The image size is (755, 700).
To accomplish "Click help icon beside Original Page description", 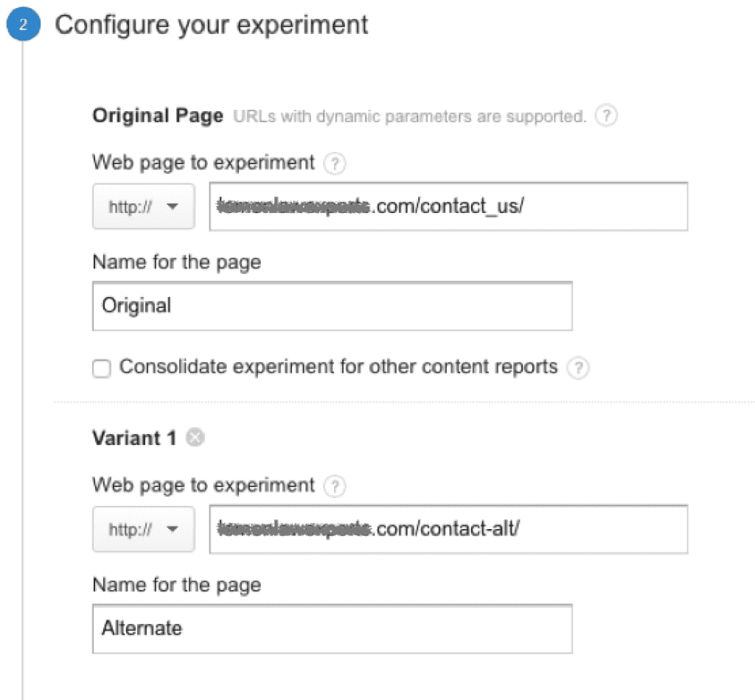I will (606, 116).
